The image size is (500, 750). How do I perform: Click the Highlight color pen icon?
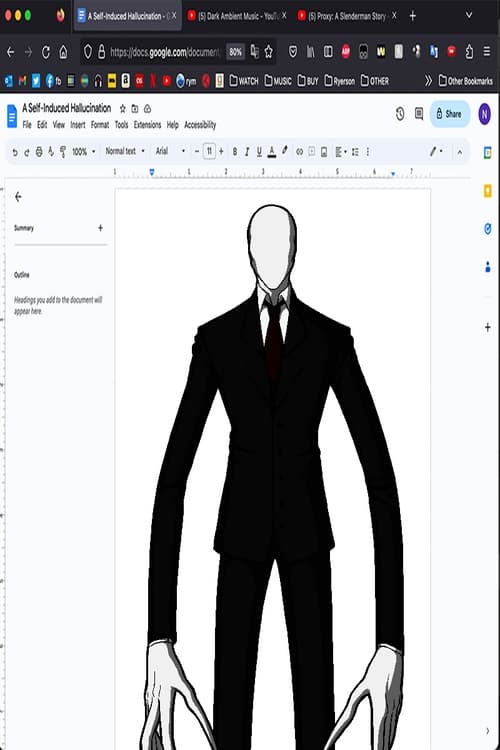[285, 151]
